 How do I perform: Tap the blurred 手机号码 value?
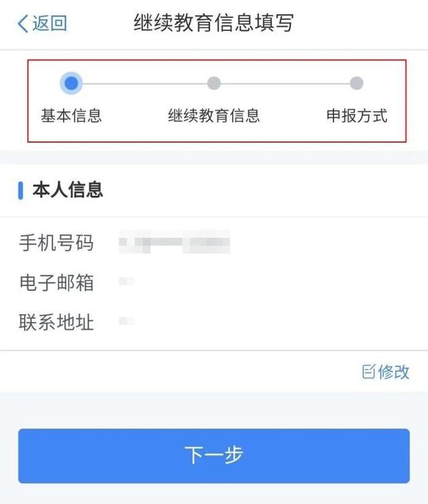(x=175, y=242)
